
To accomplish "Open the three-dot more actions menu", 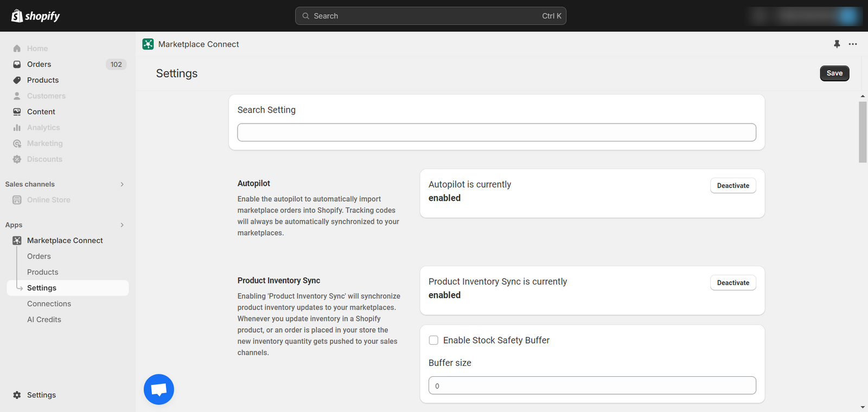I will pos(853,44).
